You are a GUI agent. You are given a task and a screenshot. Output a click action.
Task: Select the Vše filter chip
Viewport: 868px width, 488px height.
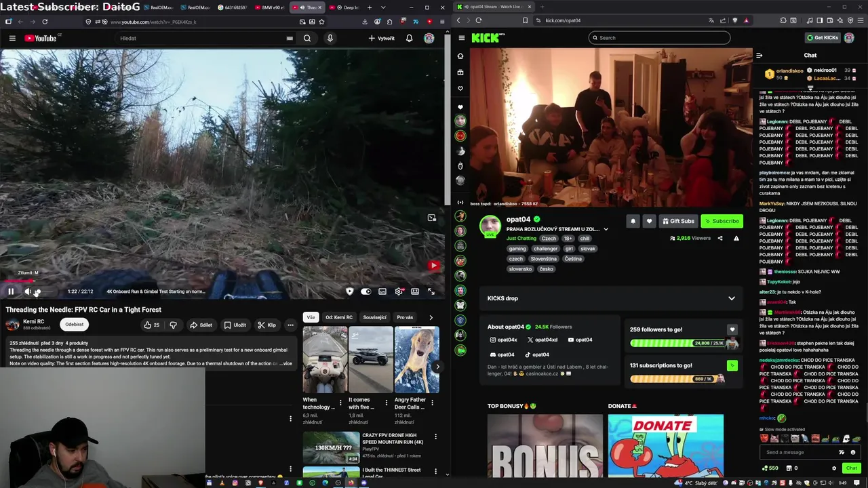point(311,317)
